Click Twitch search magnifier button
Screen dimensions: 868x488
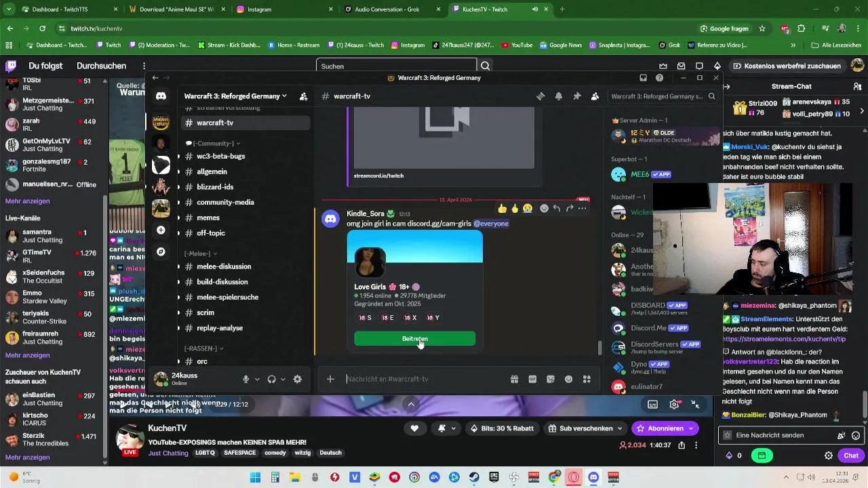click(486, 66)
